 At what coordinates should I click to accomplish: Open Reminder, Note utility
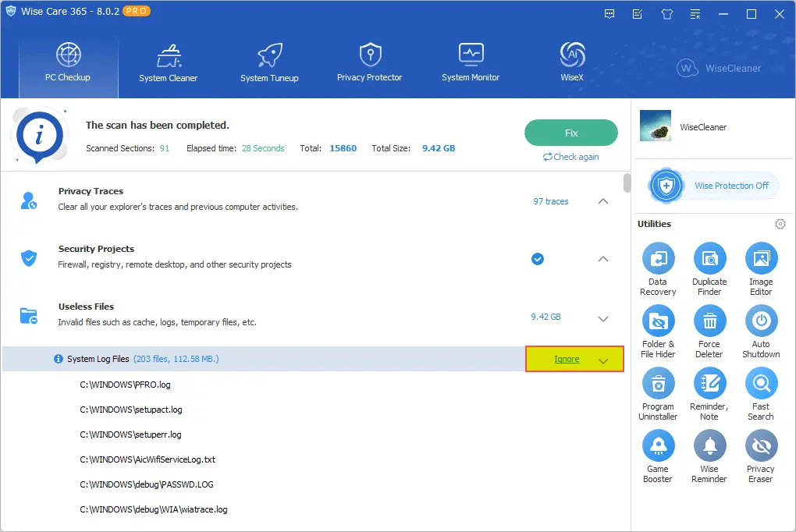coord(709,395)
